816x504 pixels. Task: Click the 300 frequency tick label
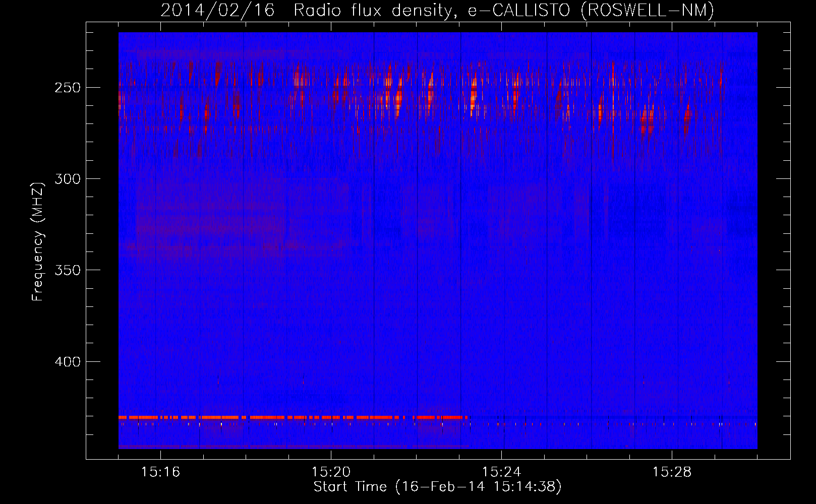pos(68,179)
